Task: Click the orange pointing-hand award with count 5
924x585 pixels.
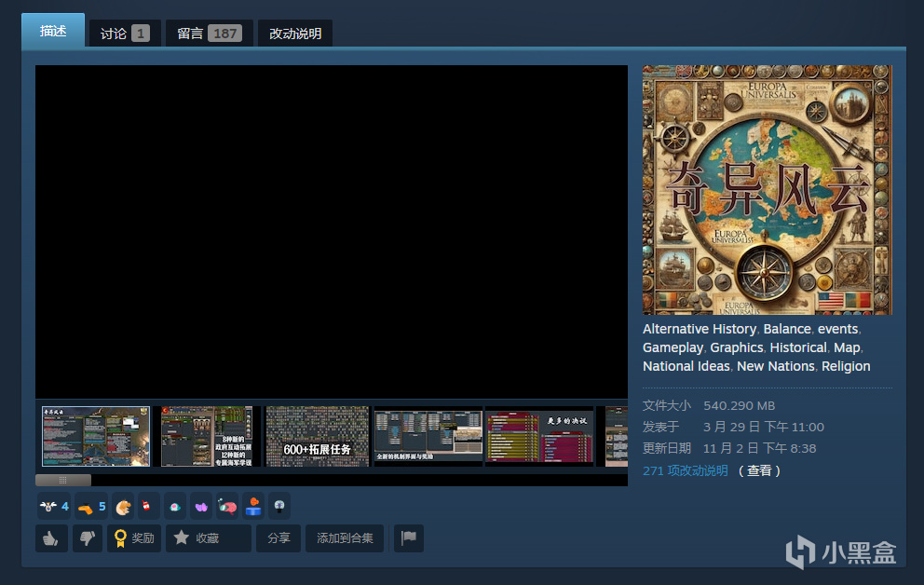Action: coord(91,507)
